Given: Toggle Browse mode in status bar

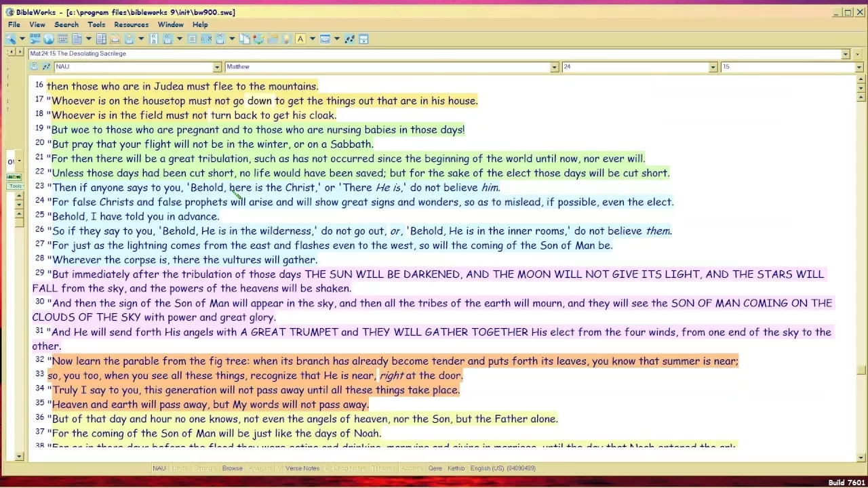Looking at the screenshot, I should 232,468.
